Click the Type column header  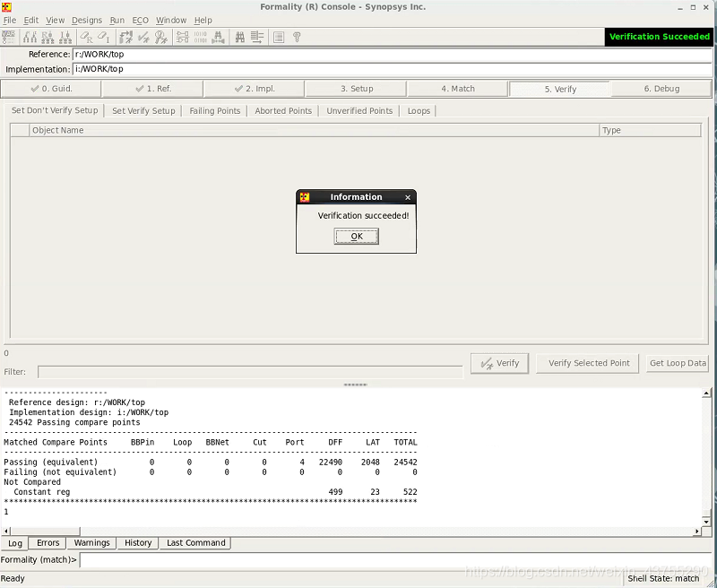[x=650, y=130]
